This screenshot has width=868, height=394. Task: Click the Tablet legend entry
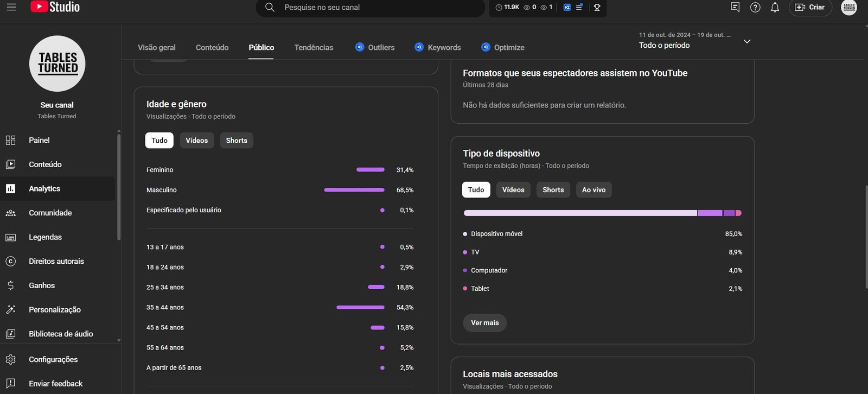tap(476, 289)
